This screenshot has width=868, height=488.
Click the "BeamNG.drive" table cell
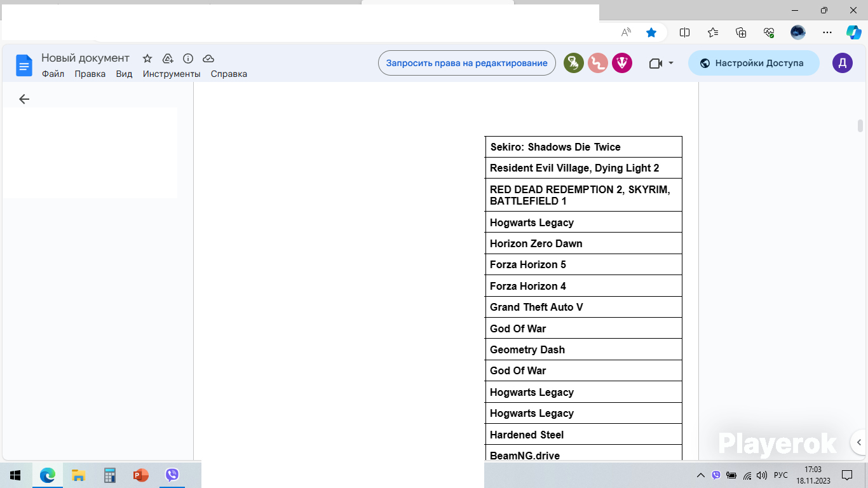pos(583,453)
